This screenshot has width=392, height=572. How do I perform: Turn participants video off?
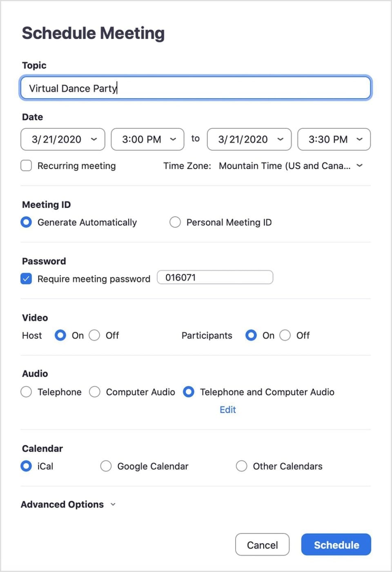285,335
